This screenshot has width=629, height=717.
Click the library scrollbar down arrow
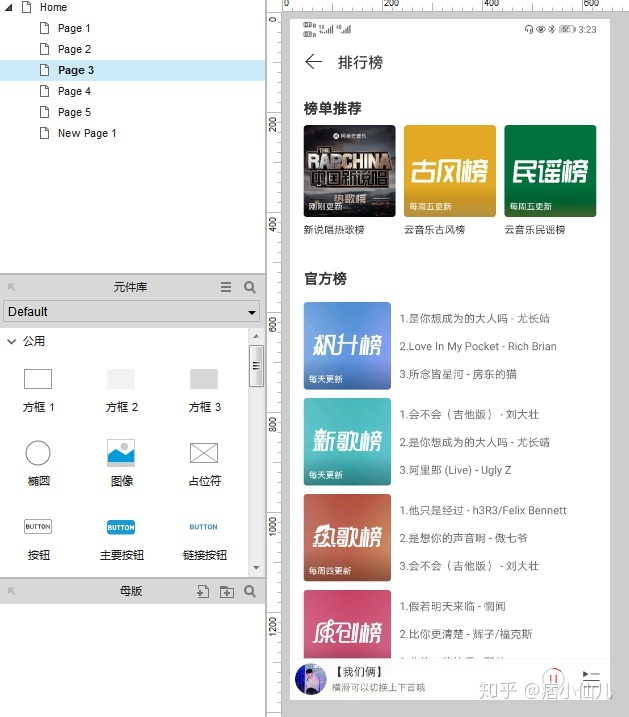tap(256, 567)
